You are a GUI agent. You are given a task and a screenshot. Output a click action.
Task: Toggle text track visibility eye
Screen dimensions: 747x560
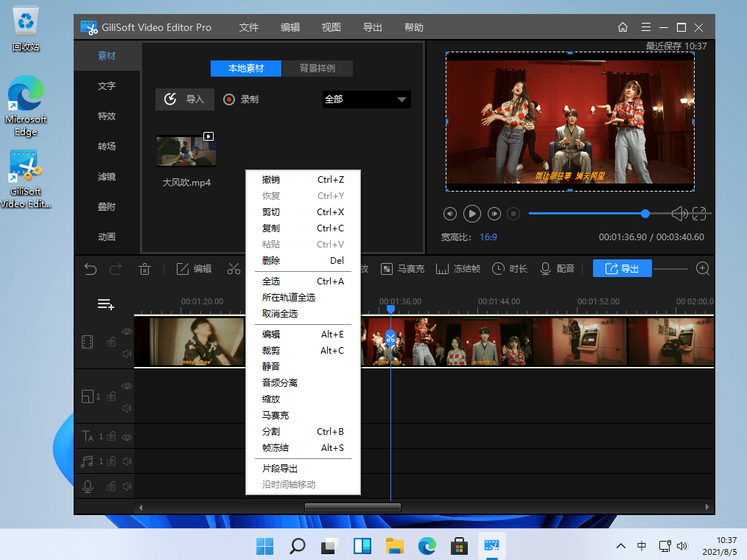pyautogui.click(x=127, y=437)
